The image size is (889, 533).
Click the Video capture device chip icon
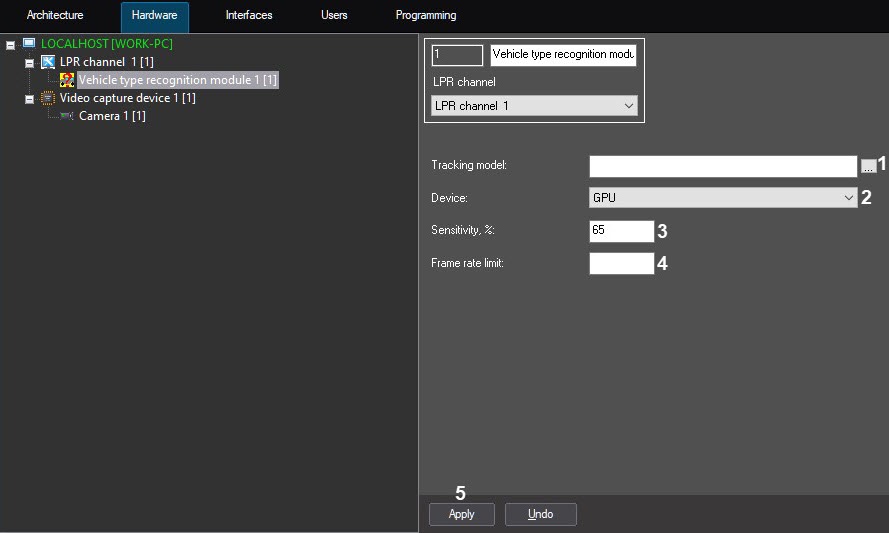(x=48, y=98)
